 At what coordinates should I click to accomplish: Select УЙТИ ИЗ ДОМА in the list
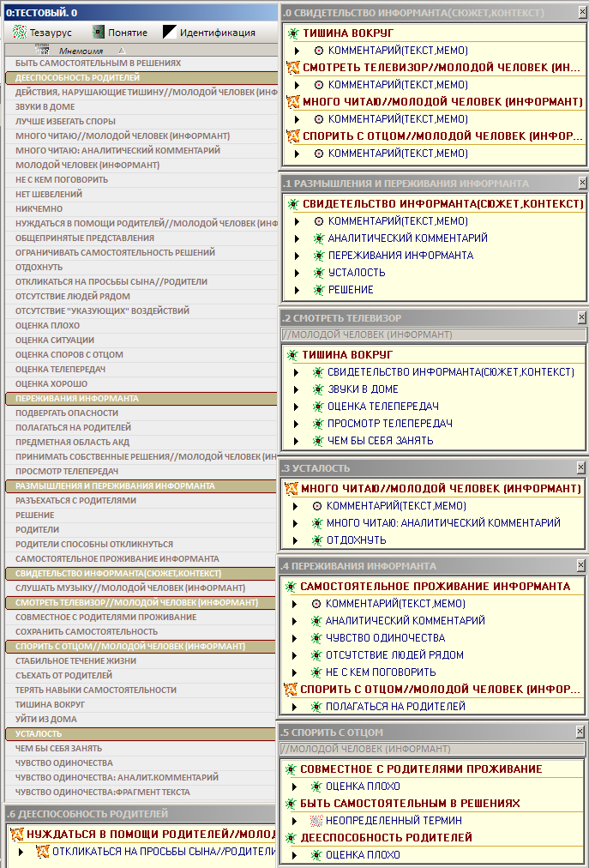(x=141, y=719)
